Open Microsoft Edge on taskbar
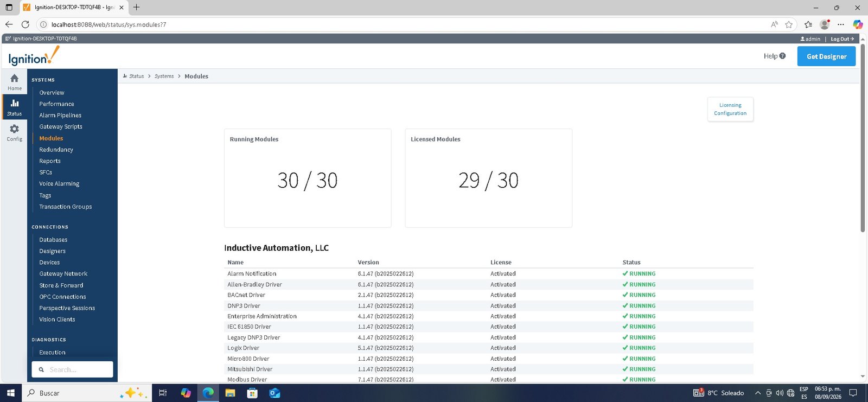The image size is (868, 402). tap(208, 393)
